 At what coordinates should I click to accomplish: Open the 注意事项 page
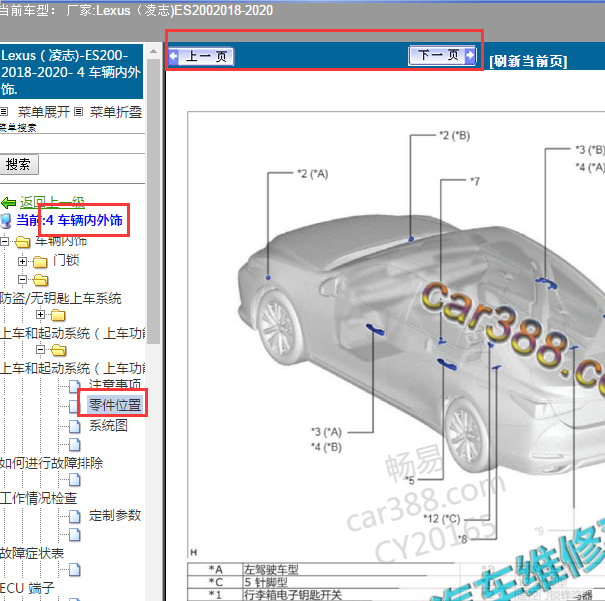(x=115, y=385)
